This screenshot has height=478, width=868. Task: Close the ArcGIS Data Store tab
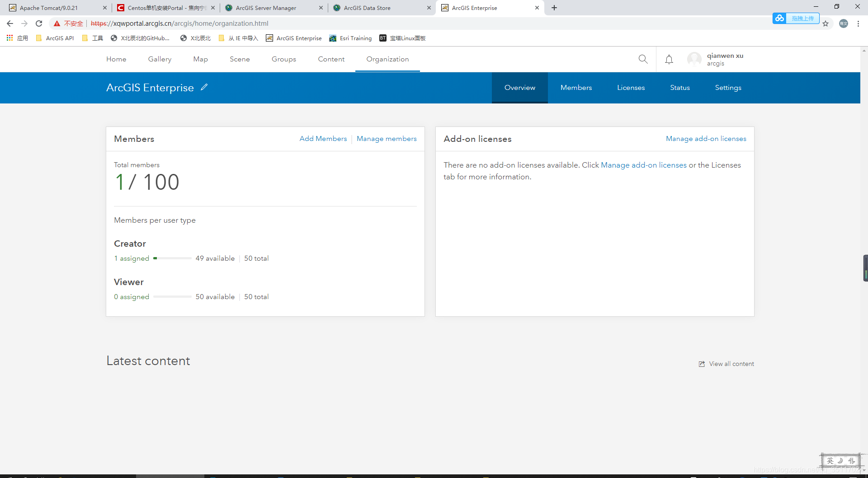(x=429, y=8)
